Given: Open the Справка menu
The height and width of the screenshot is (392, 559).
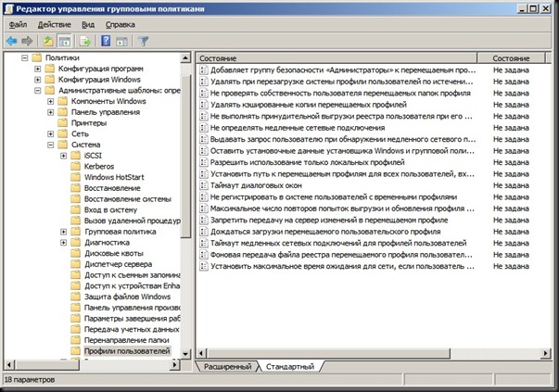Looking at the screenshot, I should [x=120, y=23].
